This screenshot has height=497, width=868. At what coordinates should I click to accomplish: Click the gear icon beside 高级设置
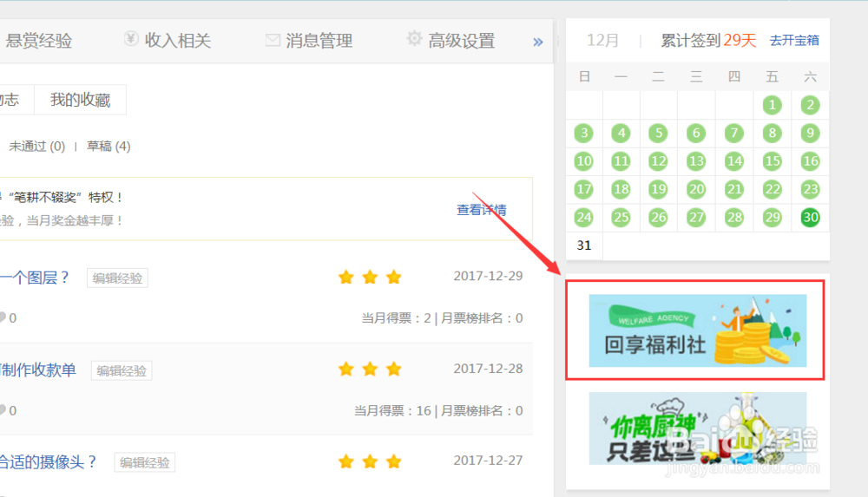[414, 39]
